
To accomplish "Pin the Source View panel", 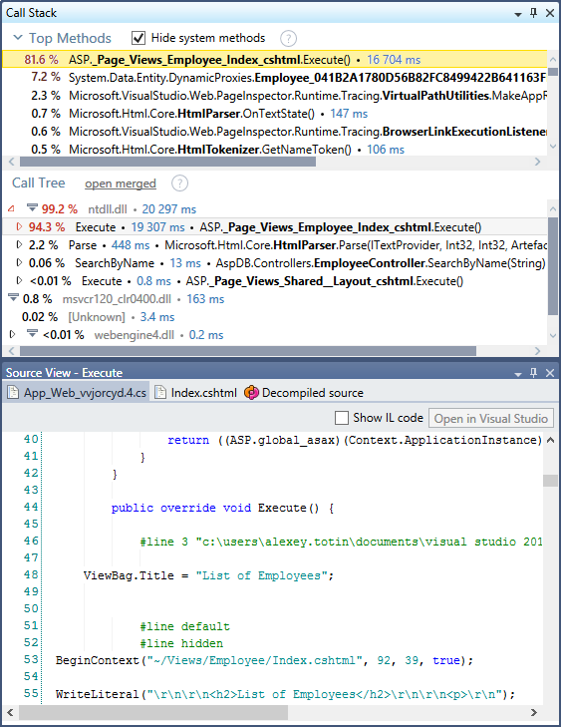I will click(x=534, y=373).
